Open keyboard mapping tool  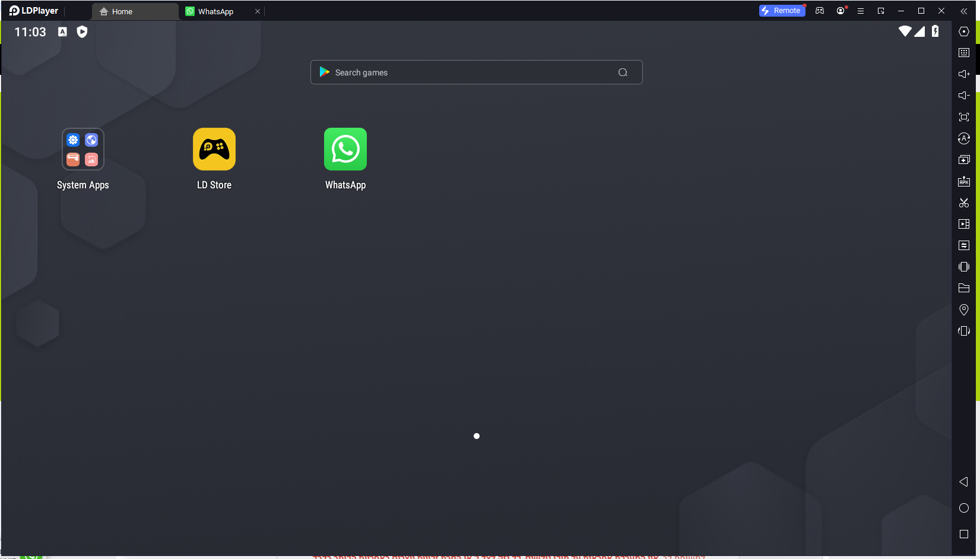(964, 53)
